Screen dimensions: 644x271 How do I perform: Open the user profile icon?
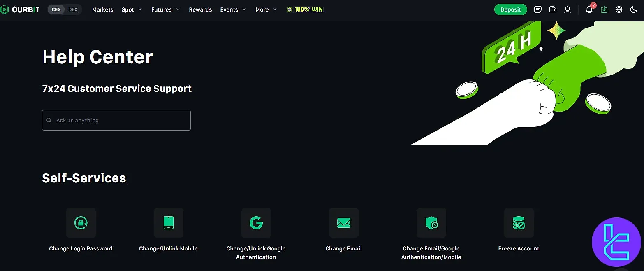point(568,9)
